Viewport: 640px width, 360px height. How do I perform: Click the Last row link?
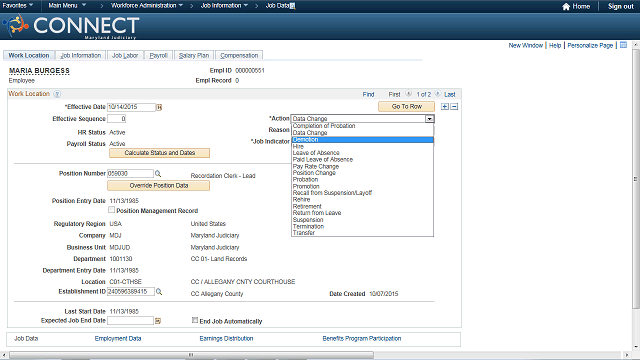click(449, 94)
